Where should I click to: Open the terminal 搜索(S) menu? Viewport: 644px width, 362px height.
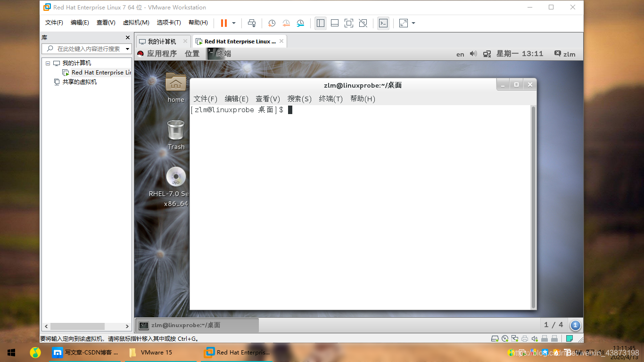click(300, 99)
